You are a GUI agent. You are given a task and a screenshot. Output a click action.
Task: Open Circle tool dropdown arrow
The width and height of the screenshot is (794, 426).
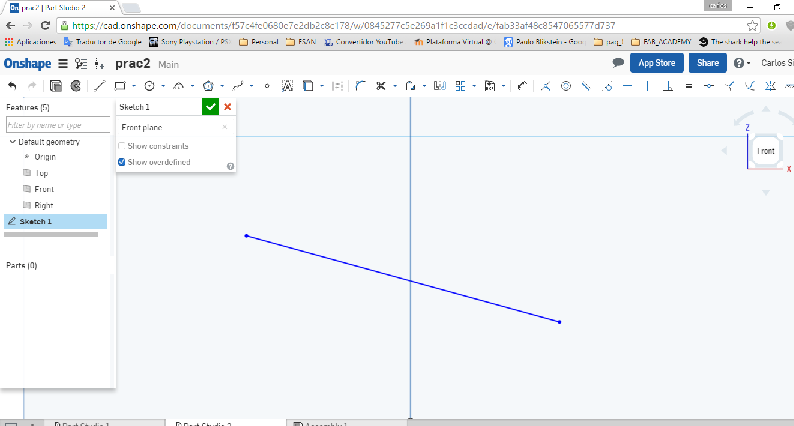click(x=163, y=86)
